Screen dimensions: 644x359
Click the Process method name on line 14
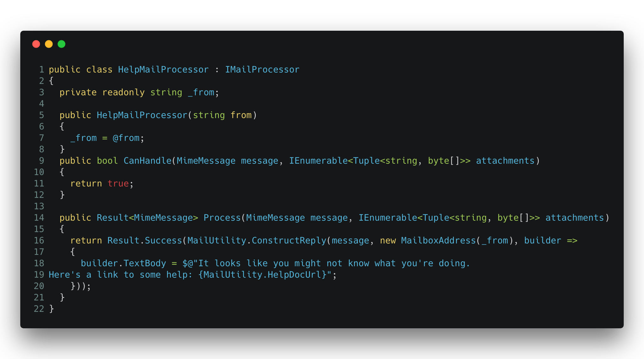tap(222, 218)
